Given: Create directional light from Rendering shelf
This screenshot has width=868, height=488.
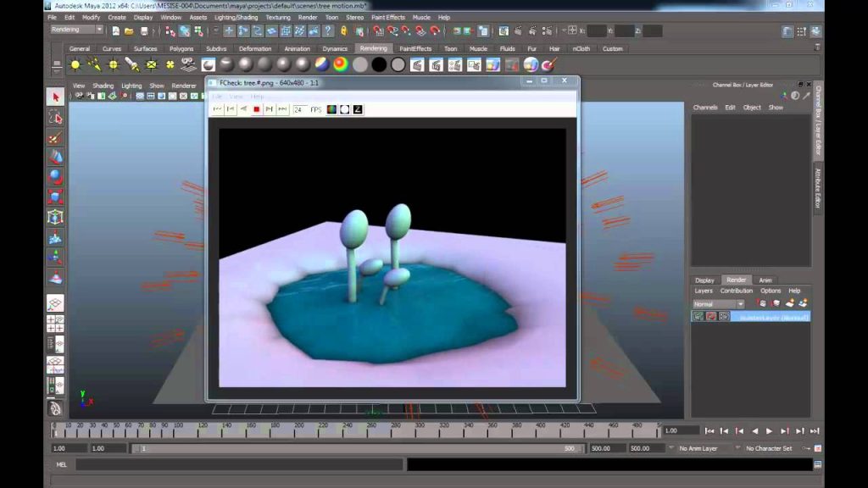Looking at the screenshot, I should [94, 64].
